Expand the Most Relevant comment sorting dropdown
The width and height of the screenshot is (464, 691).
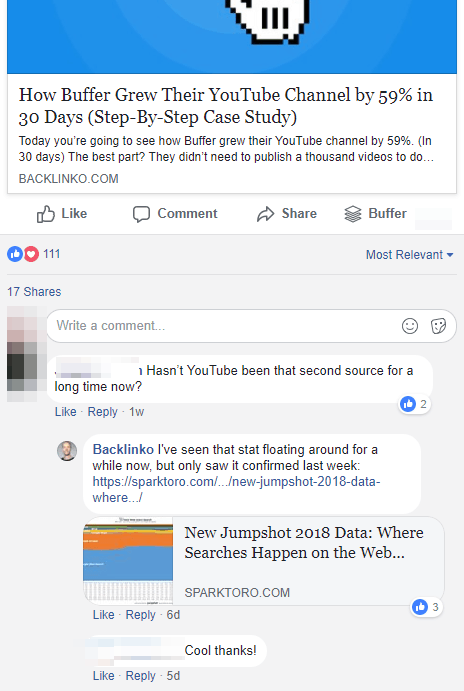[x=409, y=255]
